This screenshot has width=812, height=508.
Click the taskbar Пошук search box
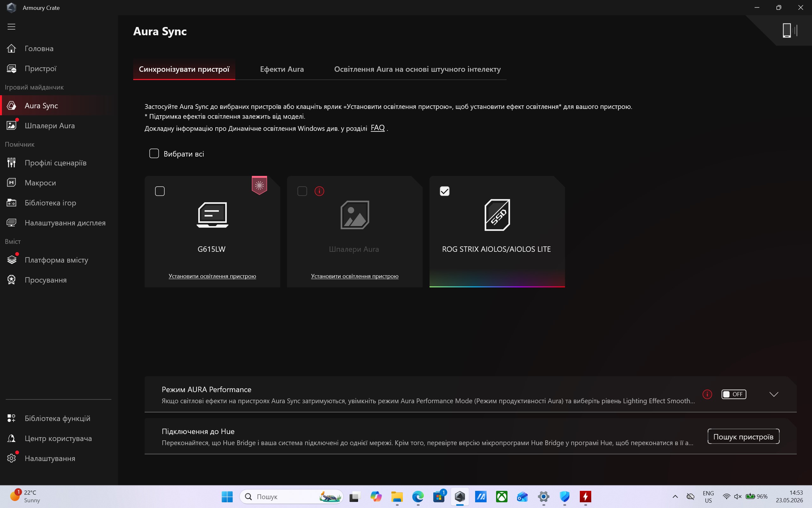point(291,497)
